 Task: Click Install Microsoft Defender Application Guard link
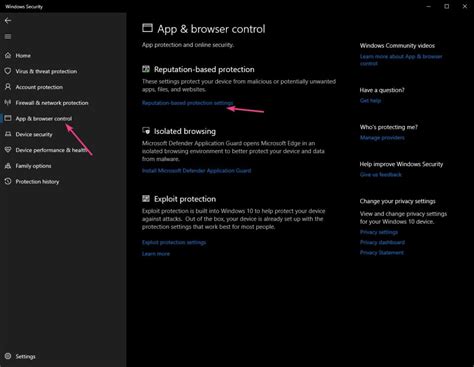[197, 171]
